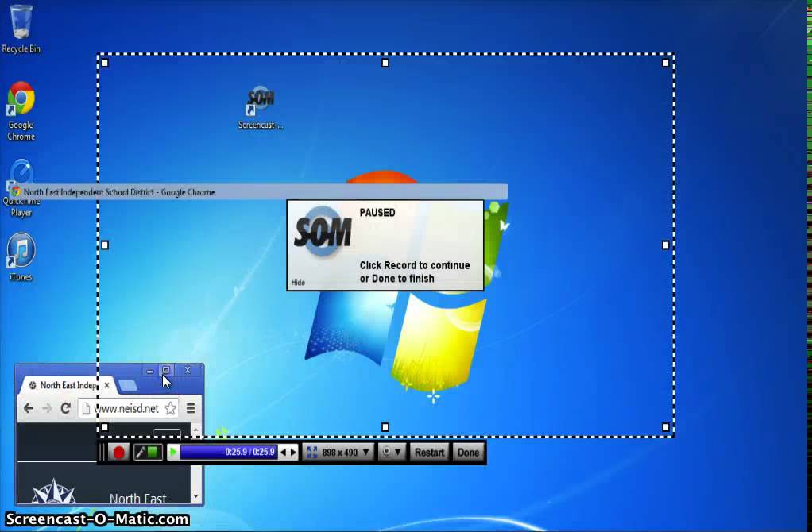Toggle the microphone narration indicator
Image resolution: width=812 pixels, height=532 pixels.
tap(148, 453)
